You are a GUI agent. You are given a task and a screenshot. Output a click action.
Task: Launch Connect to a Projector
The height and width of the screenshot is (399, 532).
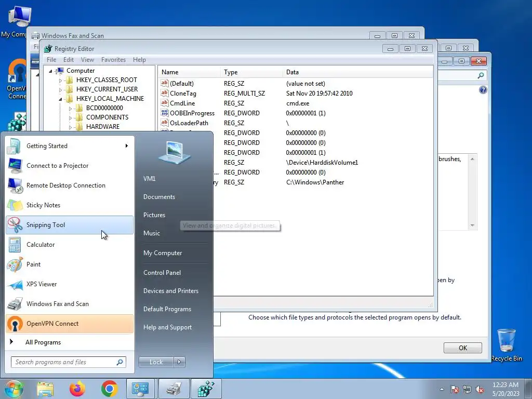coord(70,166)
